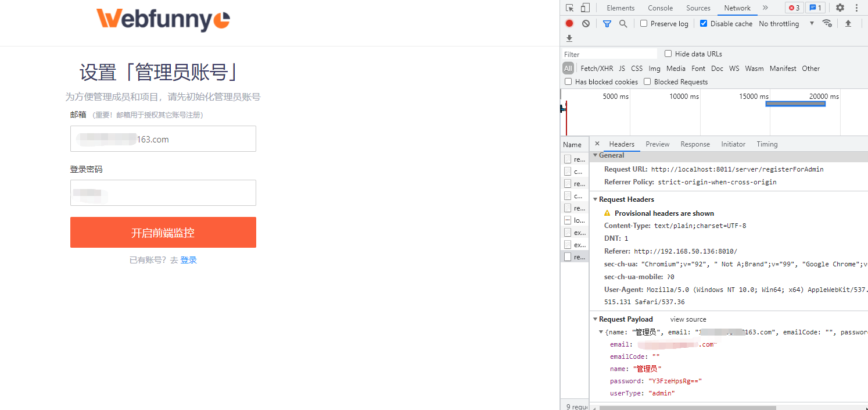Click view source in Request Payload

[688, 319]
